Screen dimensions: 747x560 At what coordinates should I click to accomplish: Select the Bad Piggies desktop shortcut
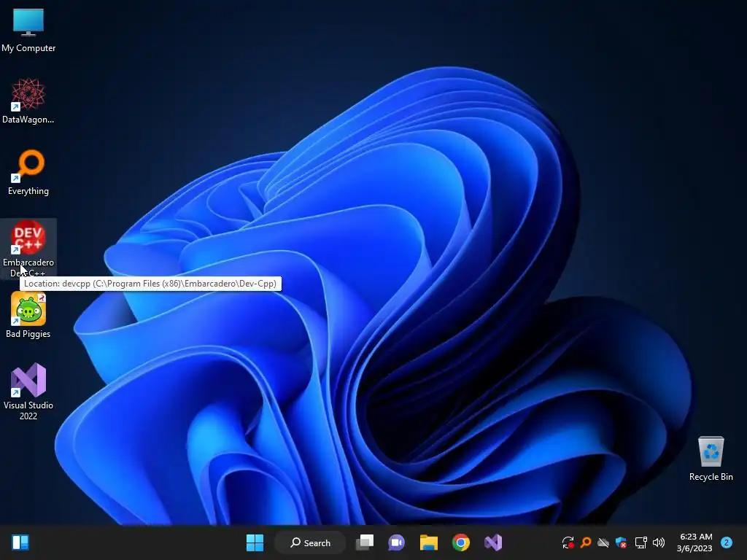(28, 315)
